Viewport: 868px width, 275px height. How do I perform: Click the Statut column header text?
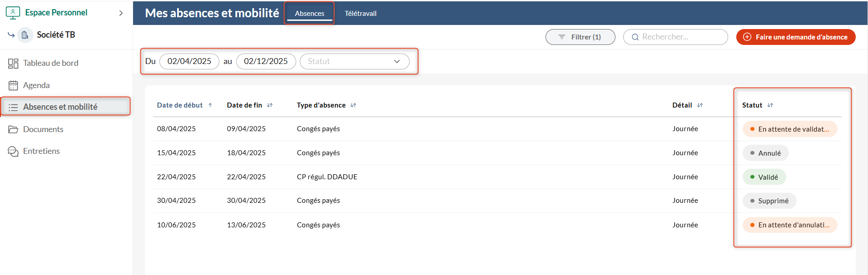[752, 105]
